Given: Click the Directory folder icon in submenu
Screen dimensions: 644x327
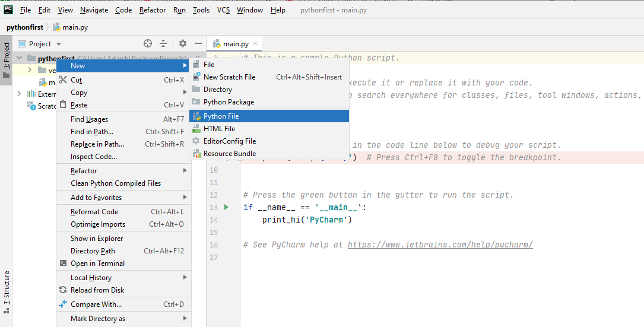Looking at the screenshot, I should tap(196, 89).
